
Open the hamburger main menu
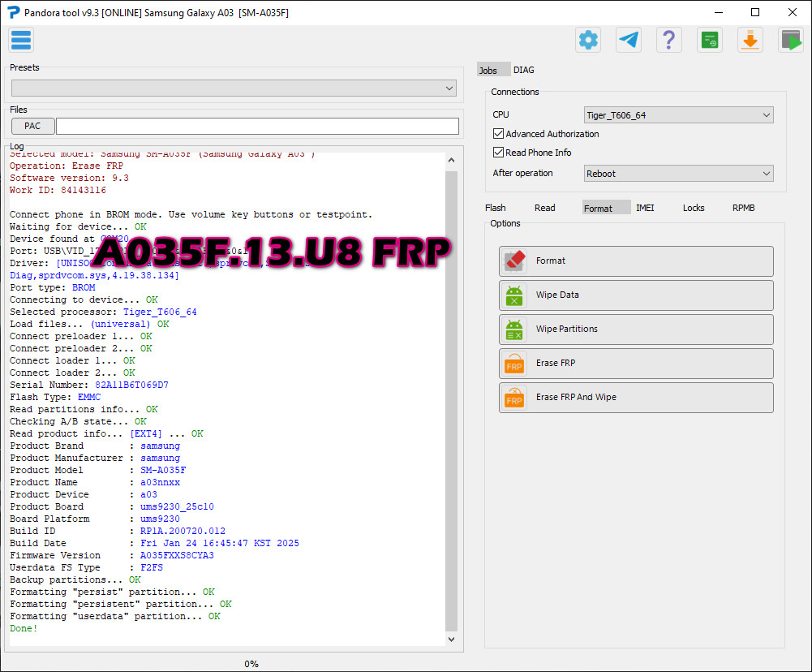point(21,40)
